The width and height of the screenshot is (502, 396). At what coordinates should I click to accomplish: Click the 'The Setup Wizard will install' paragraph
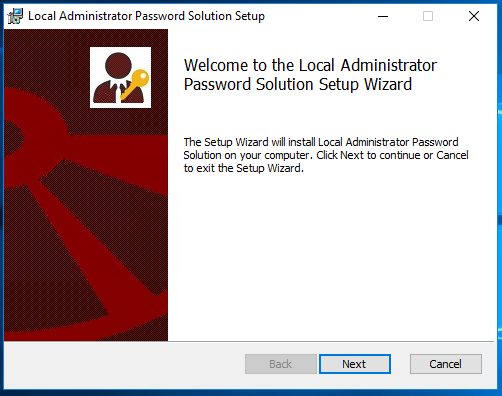[326, 155]
